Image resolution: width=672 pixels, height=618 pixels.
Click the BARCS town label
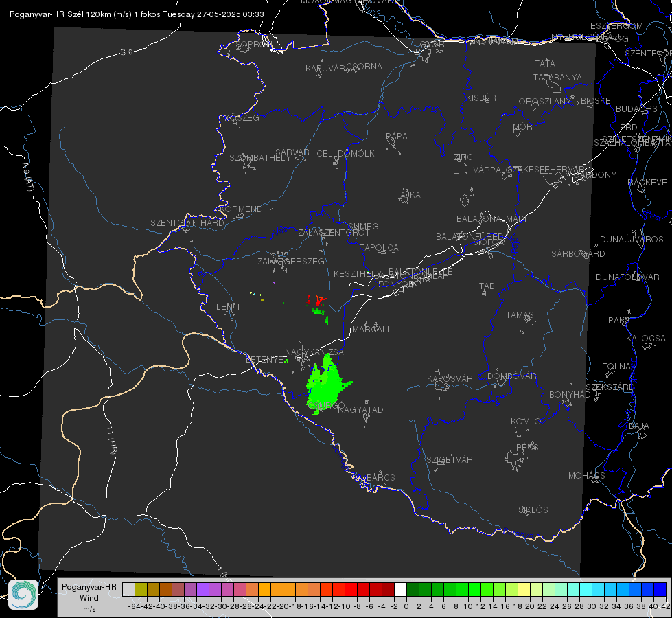(381, 477)
